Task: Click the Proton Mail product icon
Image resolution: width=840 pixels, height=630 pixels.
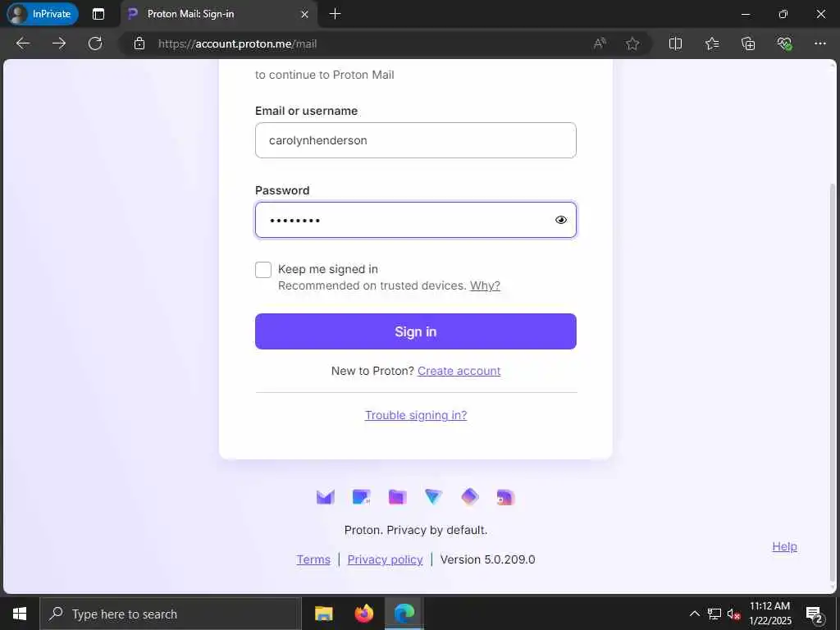Action: point(325,497)
